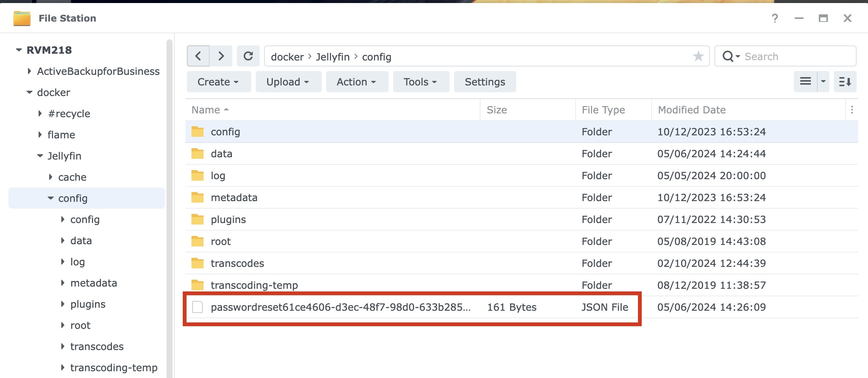Click the Settings button
The height and width of the screenshot is (378, 868).
[x=485, y=82]
